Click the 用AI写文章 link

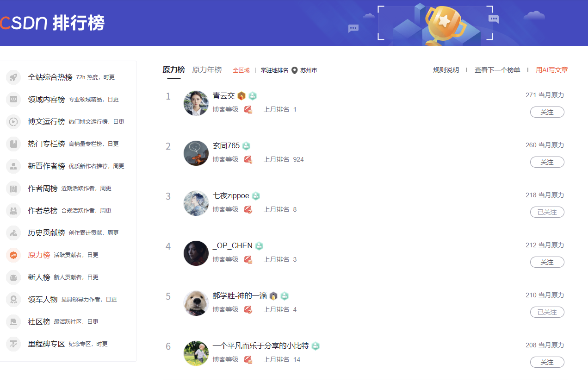(552, 70)
